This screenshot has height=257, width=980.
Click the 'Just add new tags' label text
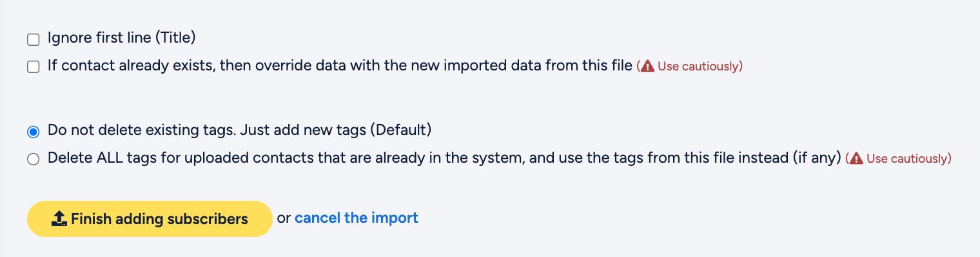point(303,130)
